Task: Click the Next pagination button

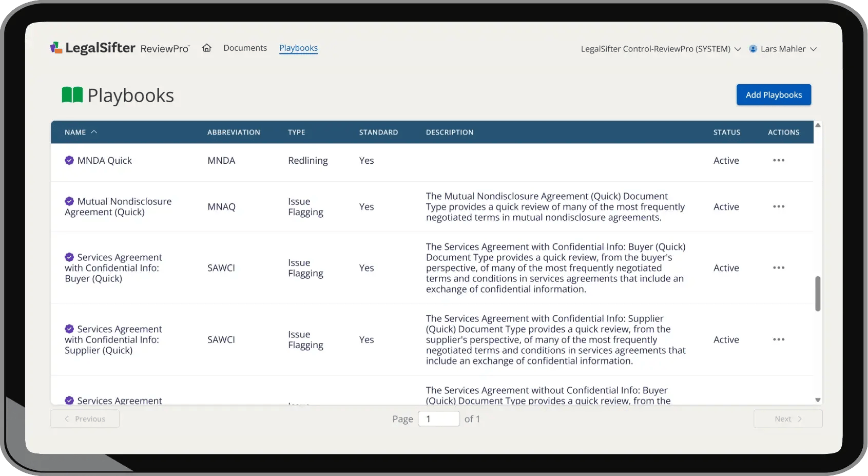Action: point(787,418)
